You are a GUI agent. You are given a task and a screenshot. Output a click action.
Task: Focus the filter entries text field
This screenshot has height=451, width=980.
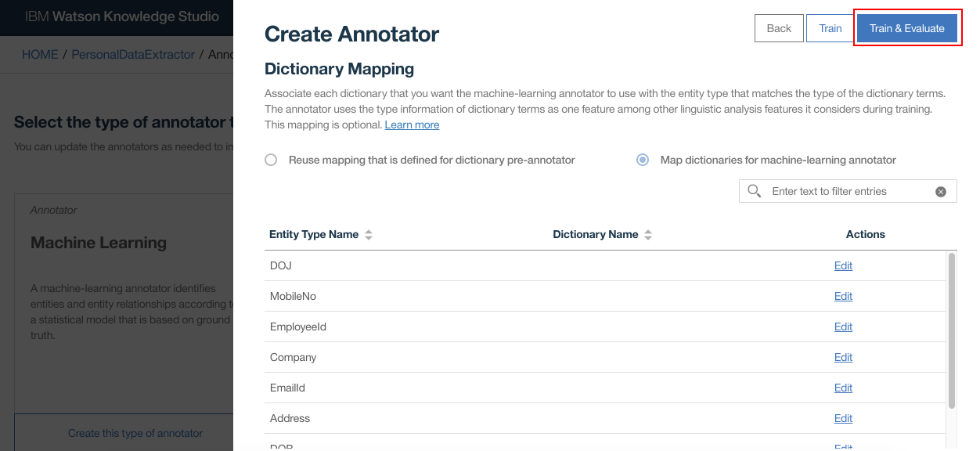pos(849,191)
